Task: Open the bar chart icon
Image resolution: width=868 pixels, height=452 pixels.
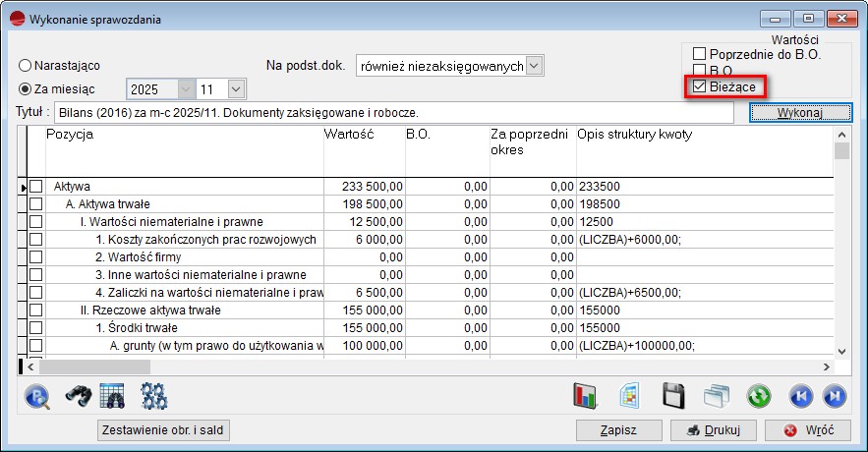Action: (586, 396)
